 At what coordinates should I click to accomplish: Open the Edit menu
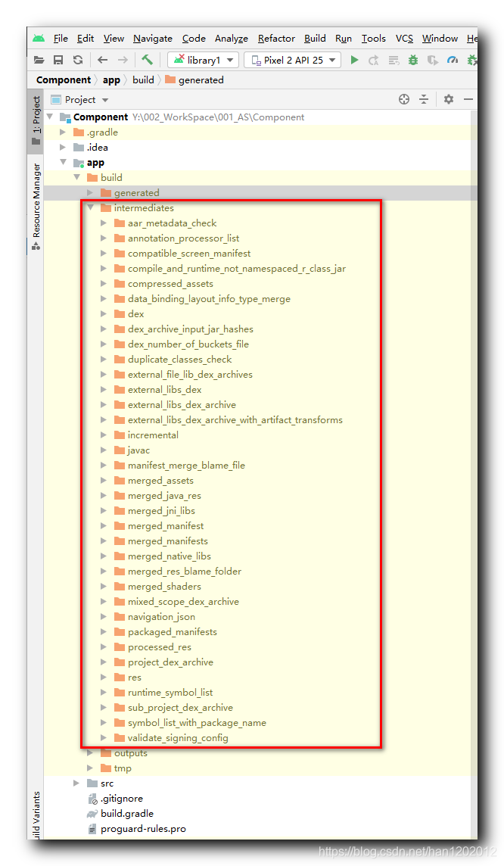(85, 38)
